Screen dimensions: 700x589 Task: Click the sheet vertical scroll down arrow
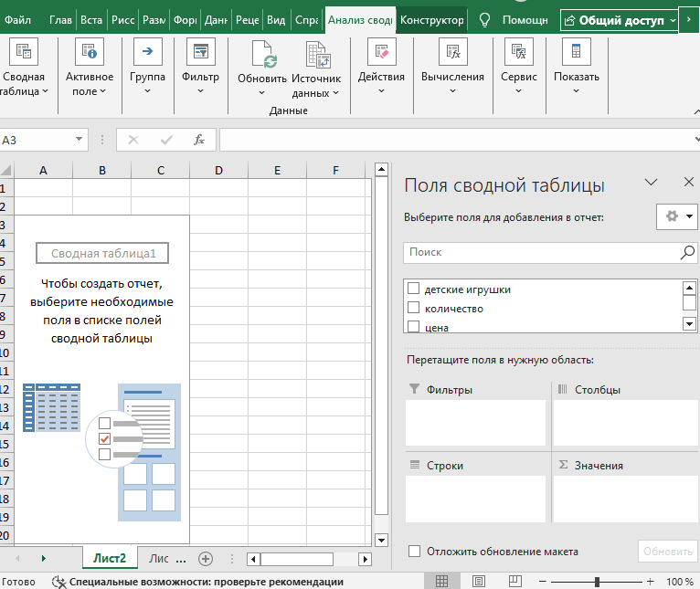[x=381, y=540]
